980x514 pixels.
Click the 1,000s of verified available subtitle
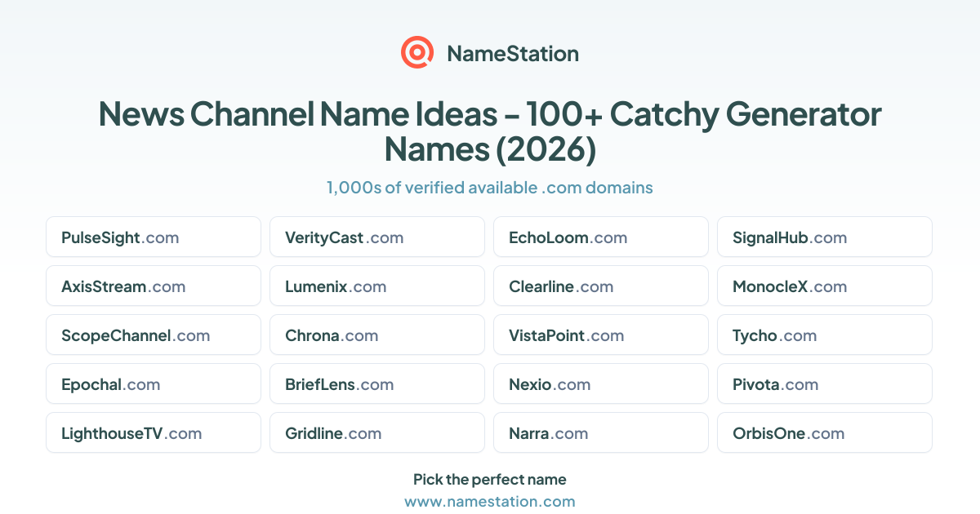pyautogui.click(x=490, y=188)
